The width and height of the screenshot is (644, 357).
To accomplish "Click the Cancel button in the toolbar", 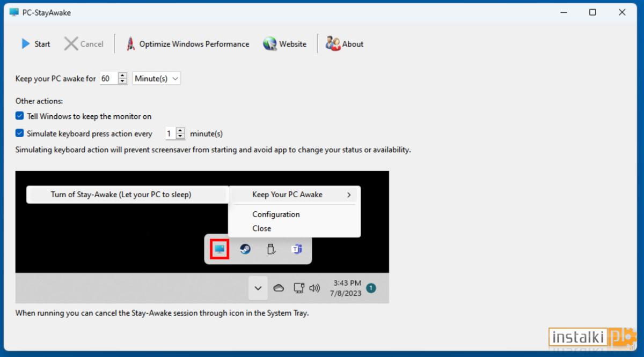I will coord(84,44).
